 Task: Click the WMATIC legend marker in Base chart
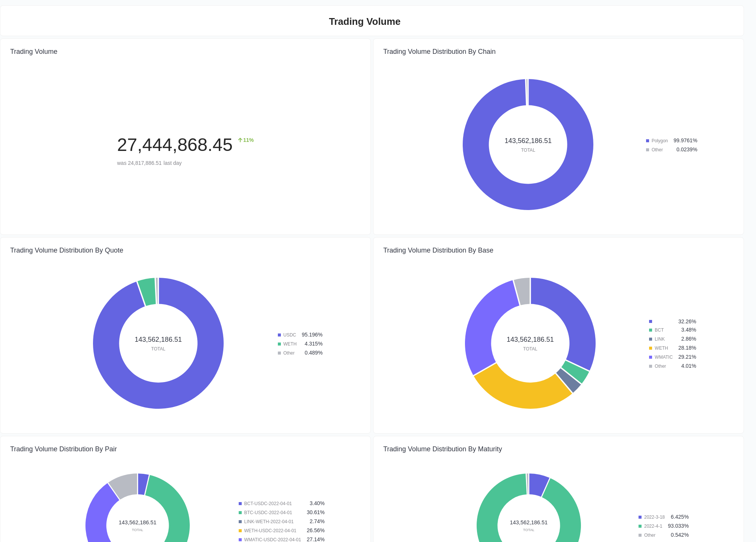[x=651, y=357]
